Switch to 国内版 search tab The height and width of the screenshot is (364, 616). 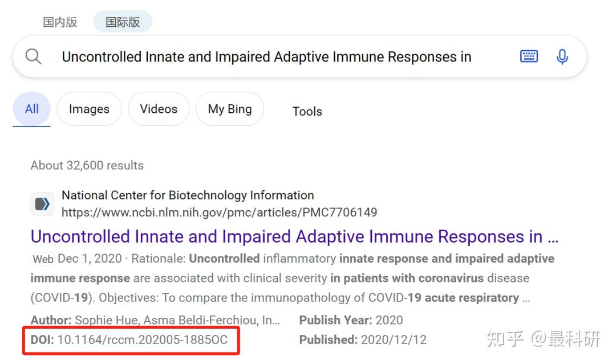pos(60,22)
